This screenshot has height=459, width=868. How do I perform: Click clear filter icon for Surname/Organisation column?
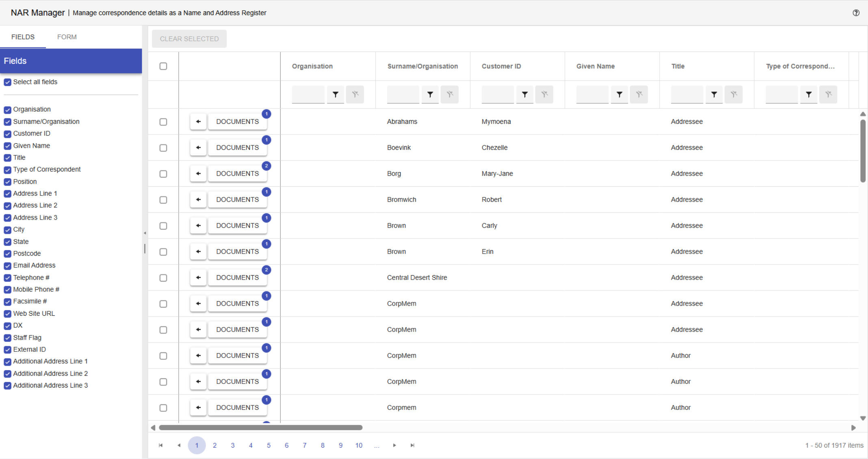click(450, 95)
